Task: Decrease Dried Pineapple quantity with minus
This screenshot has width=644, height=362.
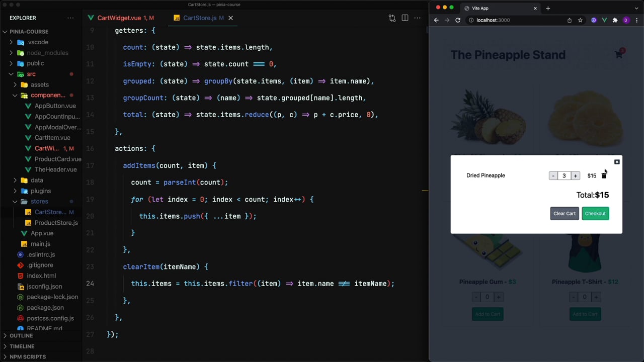Action: [x=553, y=175]
